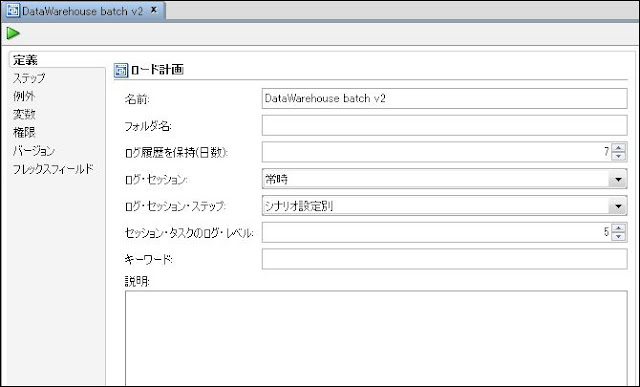Increase ログ履歴を保持 days with up arrow
640x387 pixels.
tap(619, 148)
